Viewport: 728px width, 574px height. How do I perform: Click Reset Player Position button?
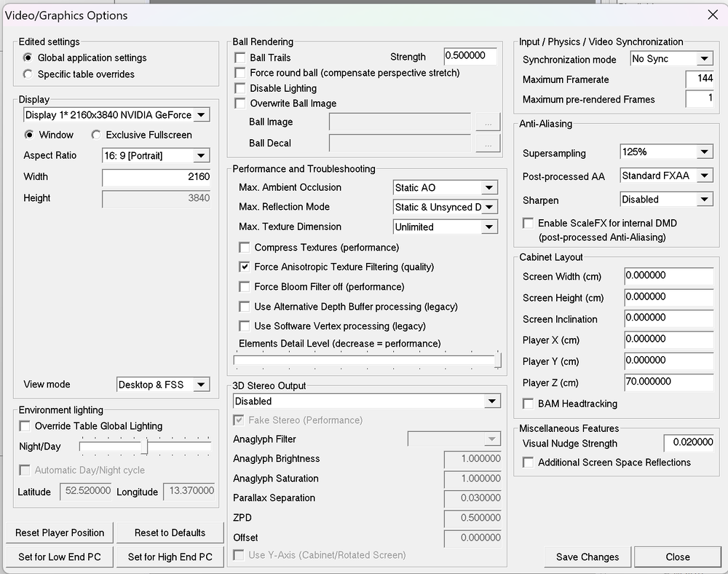[x=60, y=532]
